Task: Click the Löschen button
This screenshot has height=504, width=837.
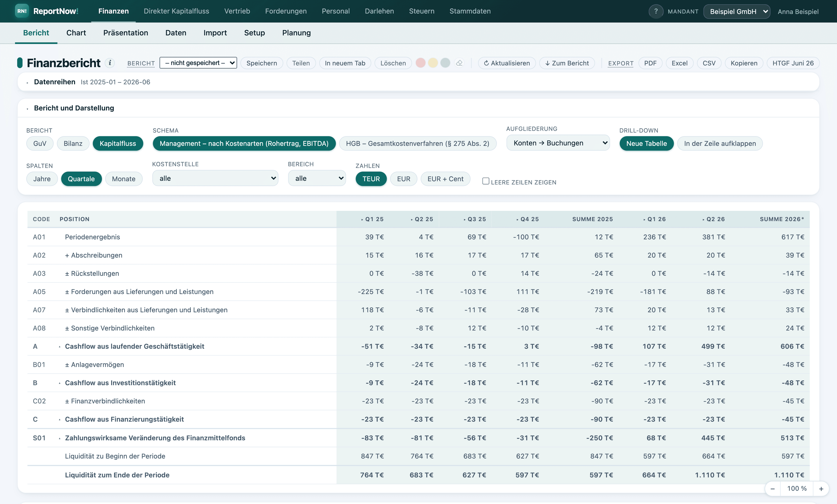Action: [393, 63]
